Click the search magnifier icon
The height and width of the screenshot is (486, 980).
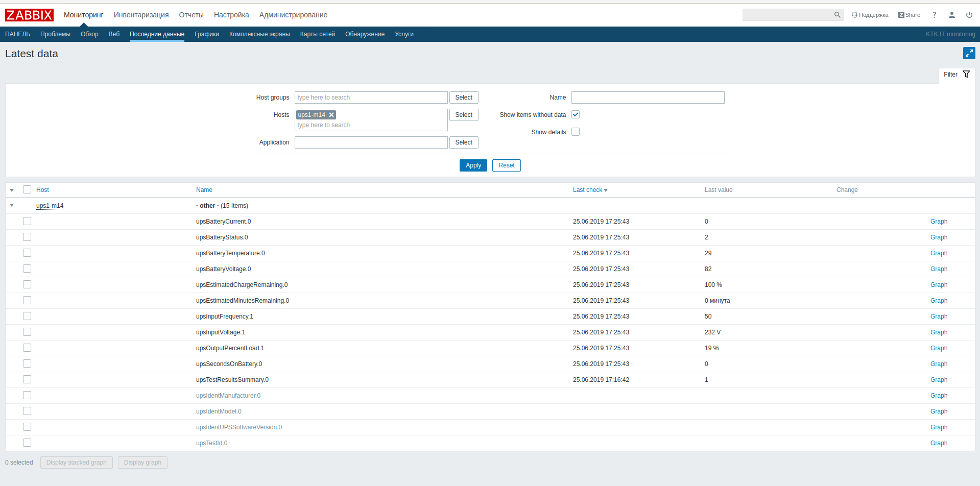coord(837,15)
